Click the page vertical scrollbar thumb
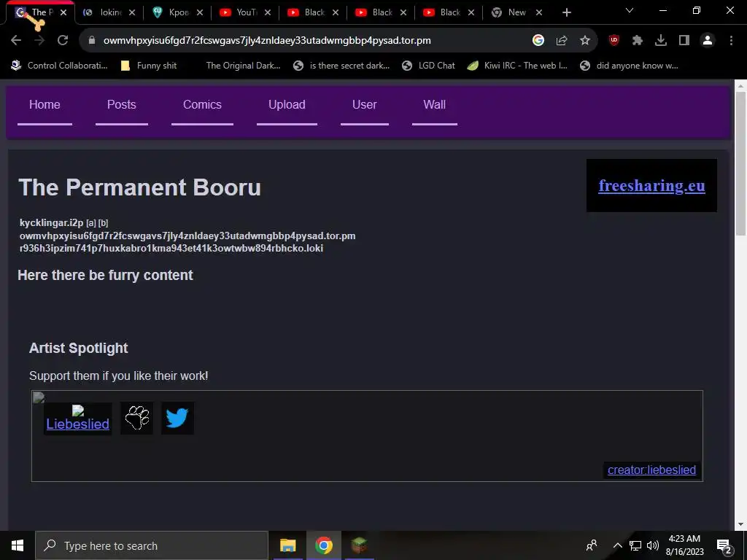Image resolution: width=747 pixels, height=560 pixels. pyautogui.click(x=740, y=163)
